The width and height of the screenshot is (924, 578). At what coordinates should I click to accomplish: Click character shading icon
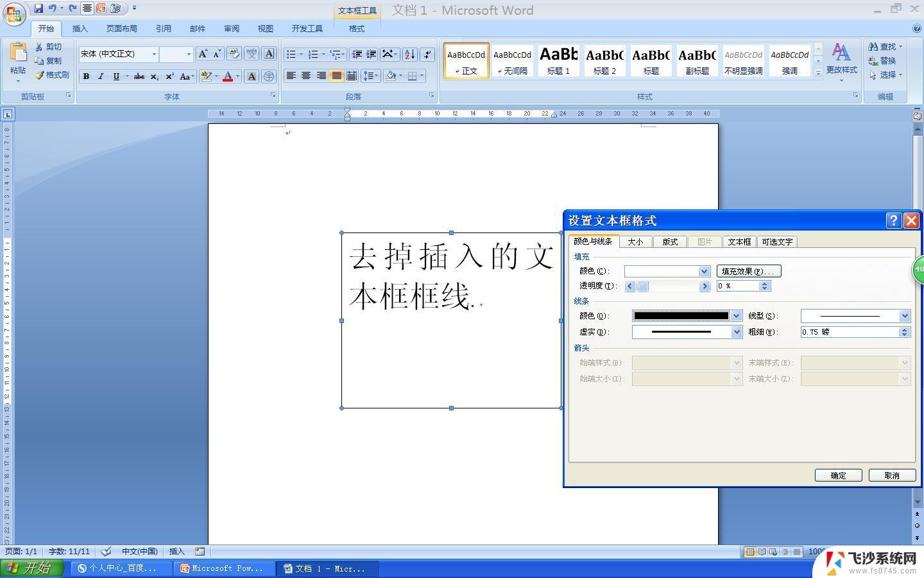[x=252, y=76]
